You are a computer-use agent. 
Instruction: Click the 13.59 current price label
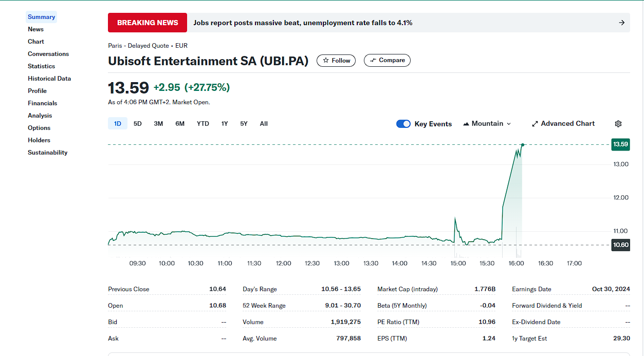[620, 144]
